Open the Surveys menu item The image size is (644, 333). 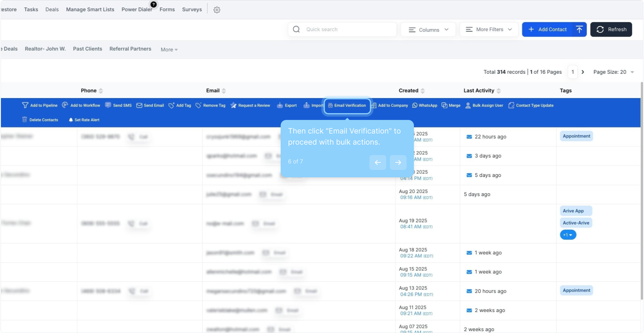point(192,10)
